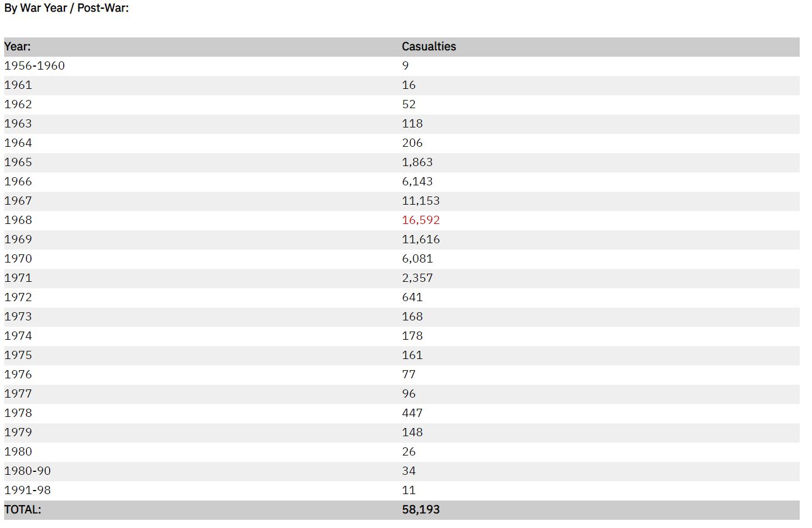Click the 2,357 value for 1971
Viewport: 812px width, 528px height.
click(x=417, y=278)
